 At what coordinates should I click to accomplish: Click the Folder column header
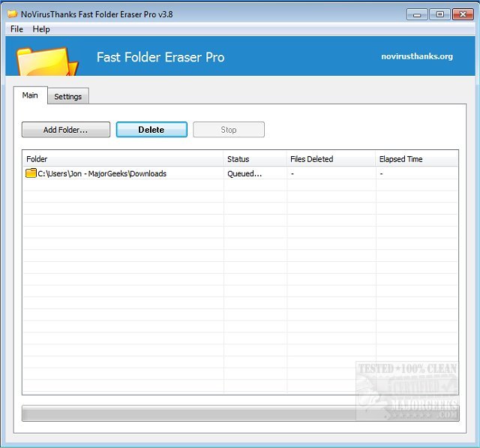pyautogui.click(x=123, y=159)
